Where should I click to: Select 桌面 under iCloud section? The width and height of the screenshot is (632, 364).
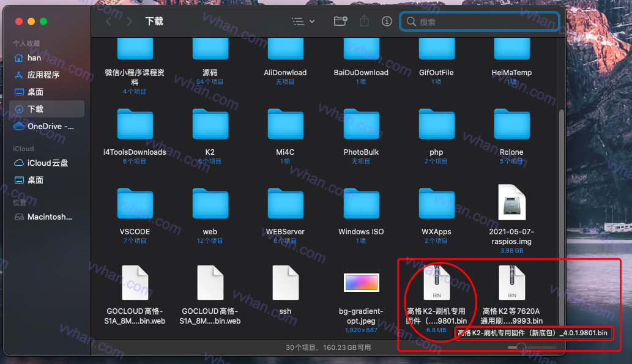click(46, 180)
